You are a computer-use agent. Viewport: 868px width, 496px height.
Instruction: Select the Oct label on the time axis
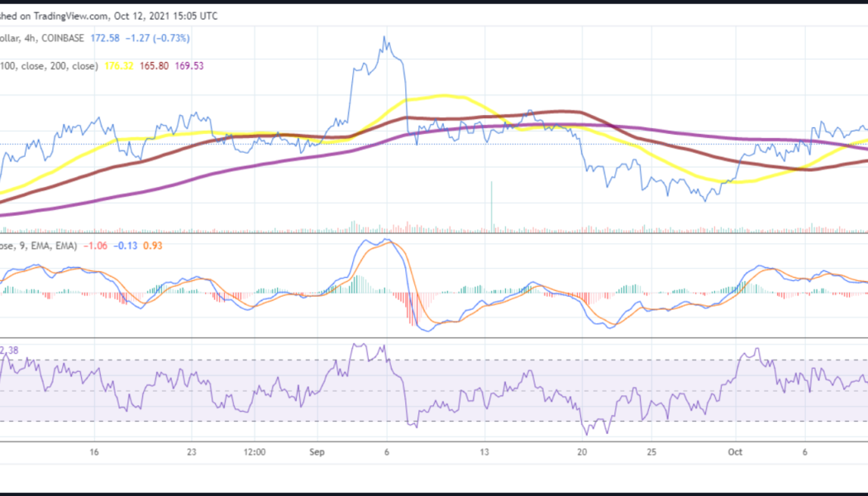[x=736, y=452]
